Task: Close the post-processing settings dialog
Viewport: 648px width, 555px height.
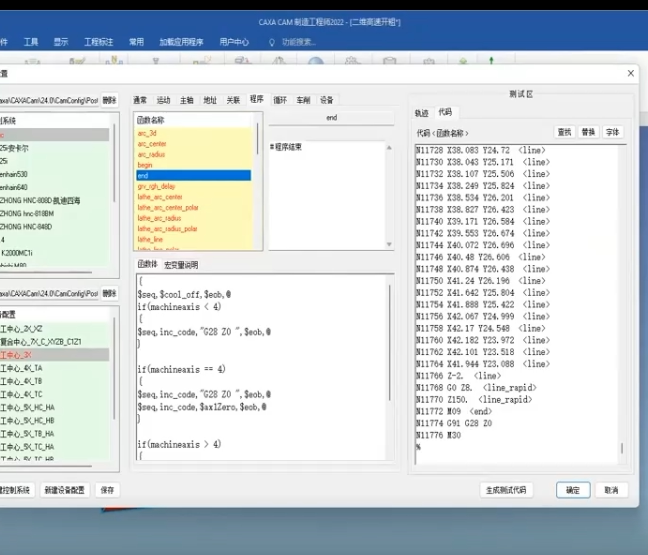Action: pos(631,73)
